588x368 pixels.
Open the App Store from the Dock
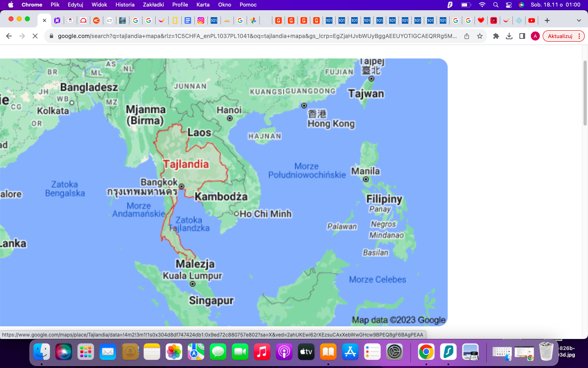tap(350, 352)
